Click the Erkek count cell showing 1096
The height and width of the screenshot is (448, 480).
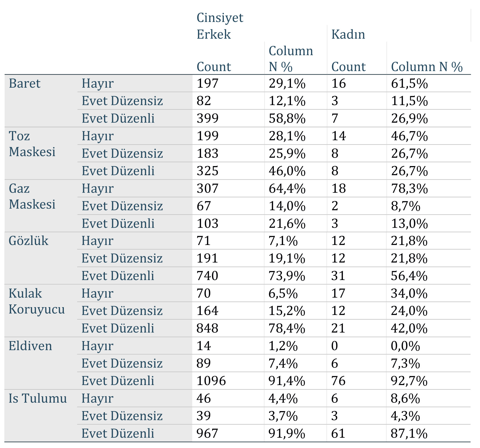211,381
